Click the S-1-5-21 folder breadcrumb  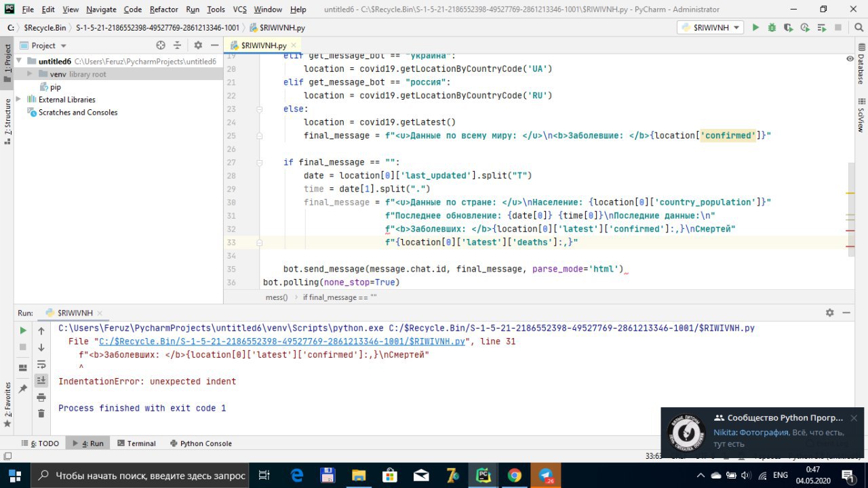click(157, 28)
